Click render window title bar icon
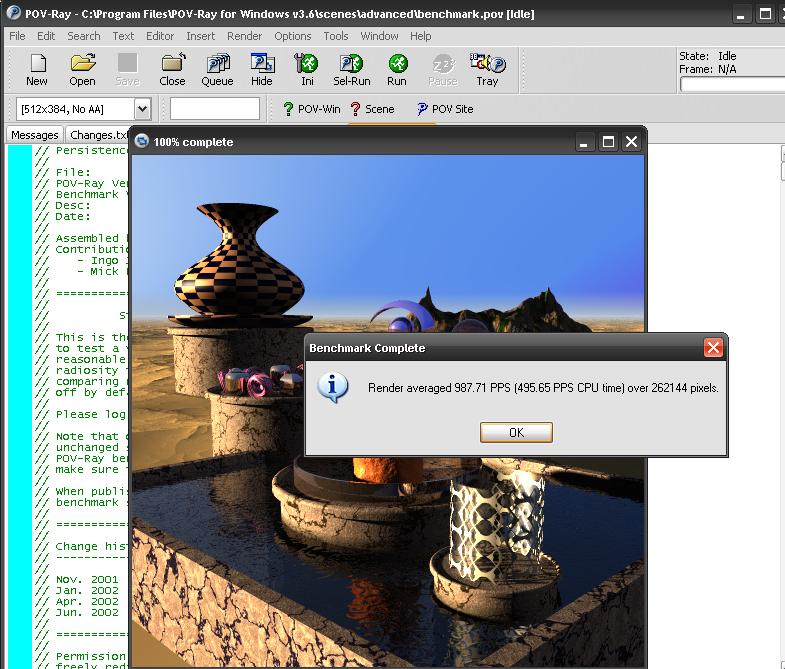The image size is (785, 669). tap(142, 141)
